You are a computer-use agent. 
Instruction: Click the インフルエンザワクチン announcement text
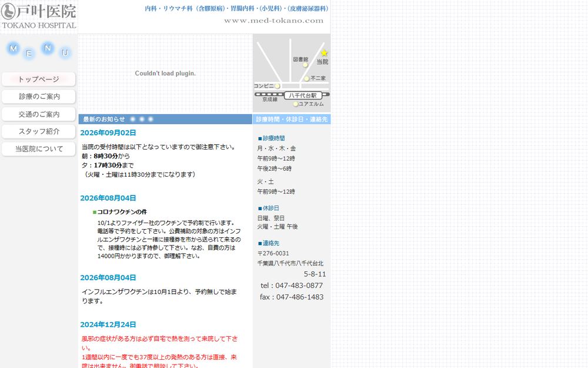pos(159,296)
